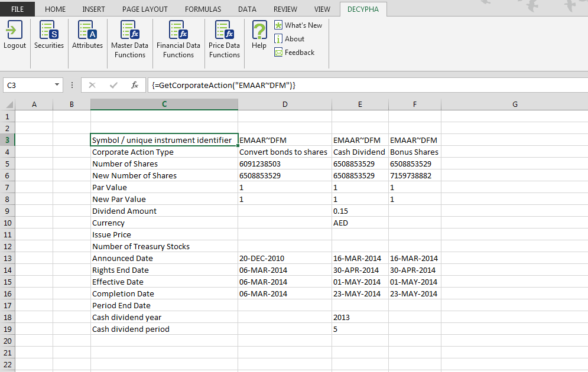588x372 pixels.
Task: Click the 'Effective Date' label cell
Action: (x=164, y=282)
